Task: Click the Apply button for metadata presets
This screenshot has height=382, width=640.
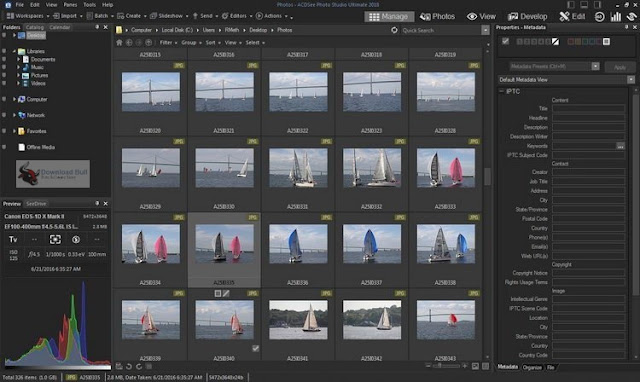Action: tap(619, 67)
